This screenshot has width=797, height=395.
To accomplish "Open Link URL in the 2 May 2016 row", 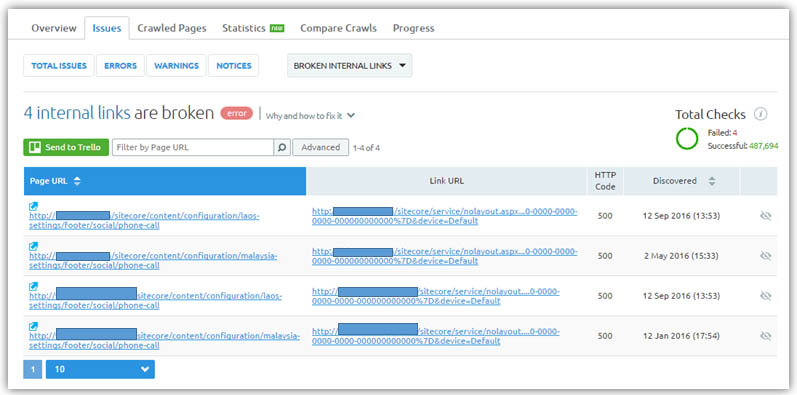I will tap(445, 256).
